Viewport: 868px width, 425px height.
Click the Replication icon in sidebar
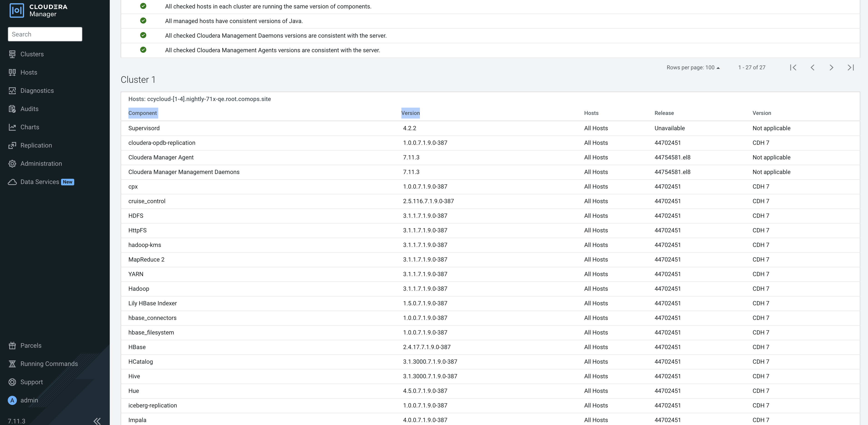point(12,145)
